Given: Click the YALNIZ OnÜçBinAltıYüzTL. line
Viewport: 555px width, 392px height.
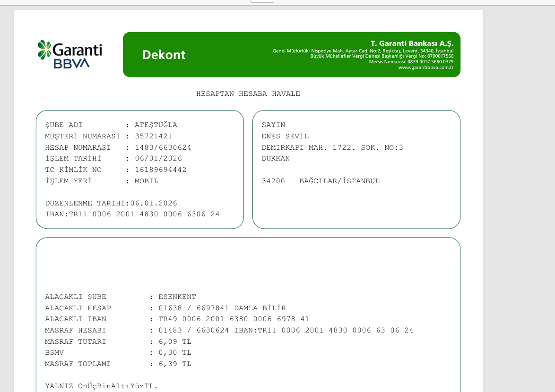Looking at the screenshot, I should click(101, 386).
